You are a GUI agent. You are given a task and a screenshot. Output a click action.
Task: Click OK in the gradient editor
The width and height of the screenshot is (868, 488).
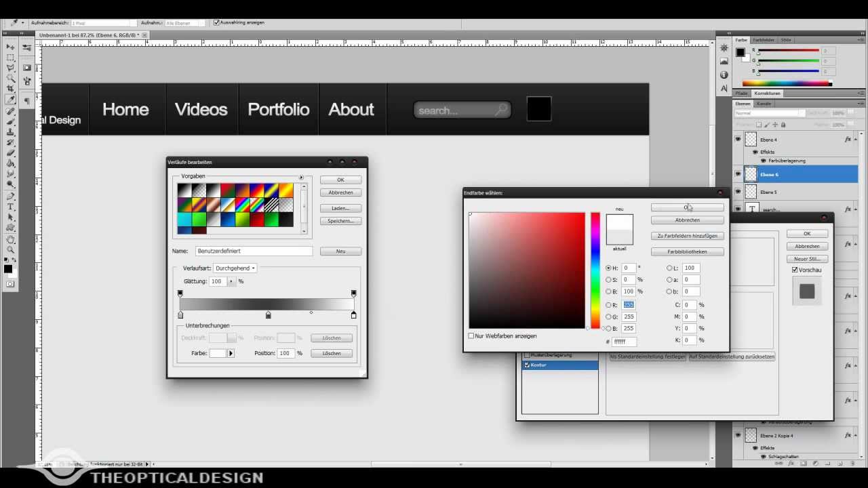[340, 180]
